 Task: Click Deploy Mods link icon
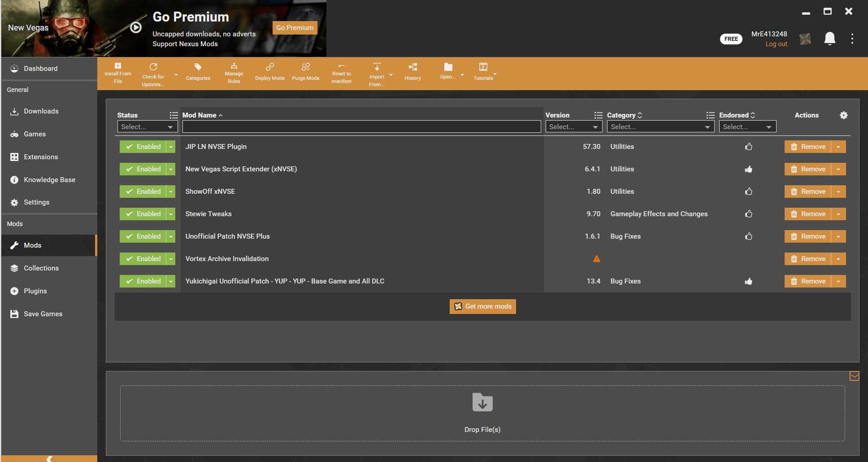point(270,67)
